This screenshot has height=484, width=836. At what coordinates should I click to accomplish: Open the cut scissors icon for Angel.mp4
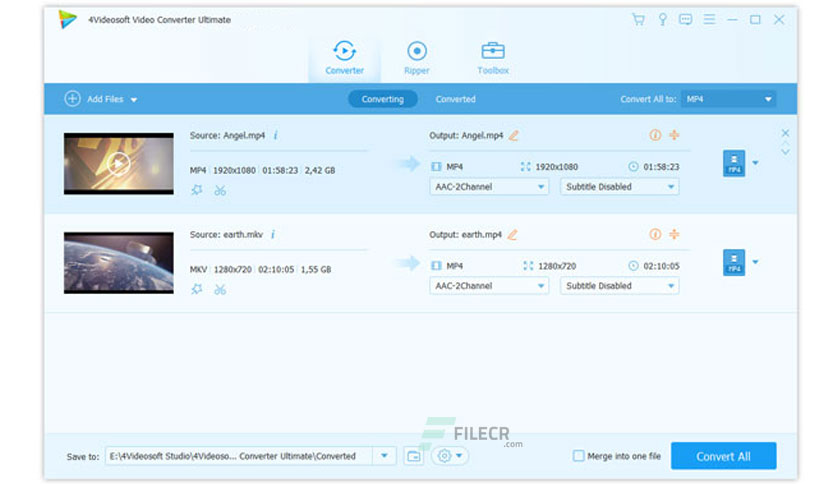[x=220, y=190]
